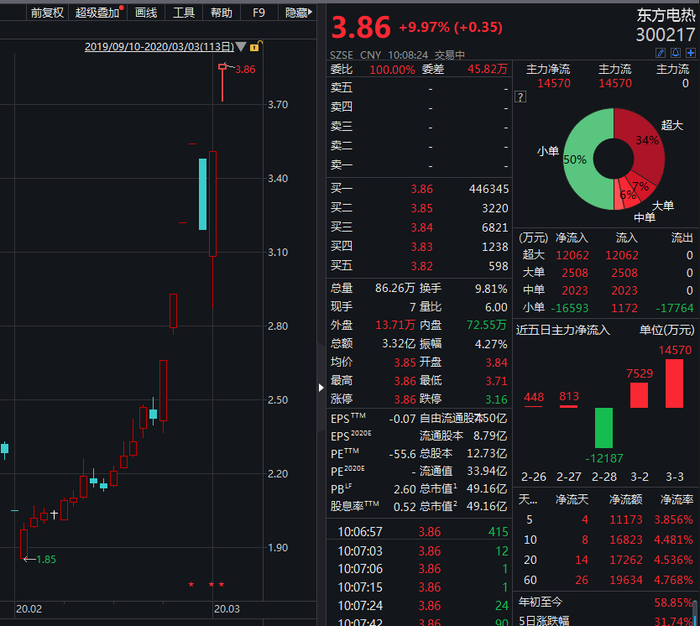This screenshot has height=626, width=700.
Task: Expand the truncated 天... column header
Action: [x=527, y=500]
